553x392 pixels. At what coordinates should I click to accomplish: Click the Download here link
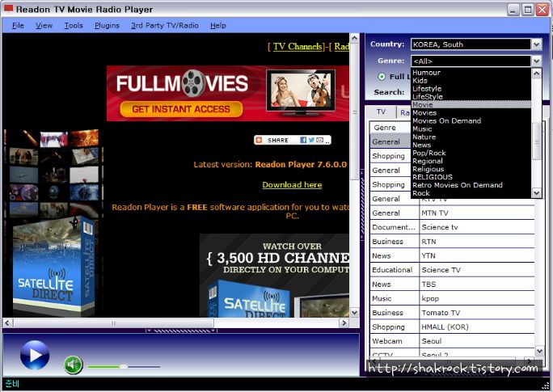[292, 185]
